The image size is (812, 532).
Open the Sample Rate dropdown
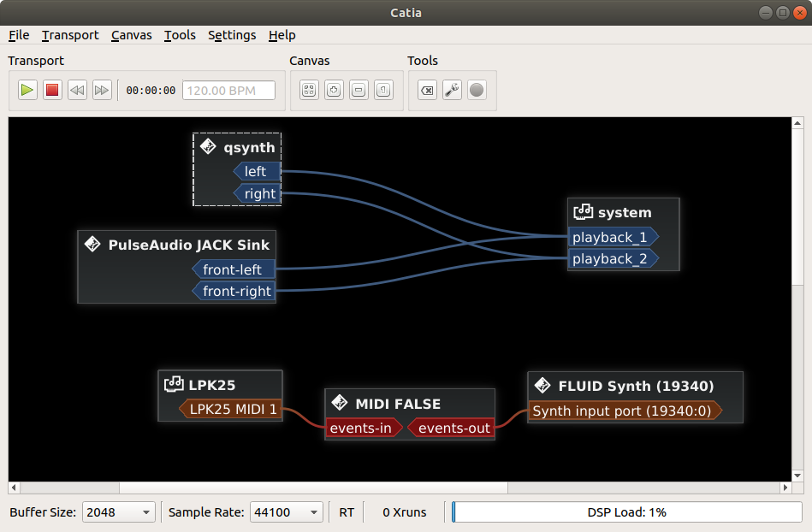pyautogui.click(x=287, y=512)
